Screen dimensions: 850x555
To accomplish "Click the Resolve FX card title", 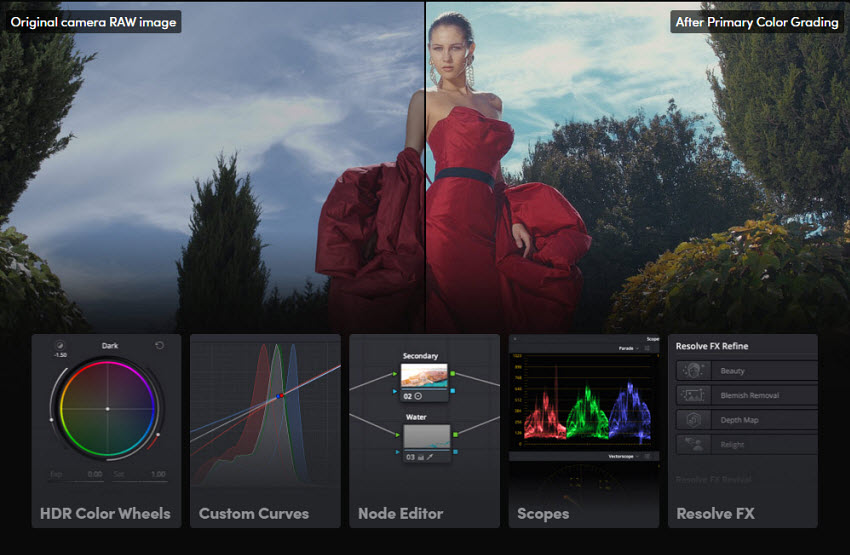I will click(716, 513).
